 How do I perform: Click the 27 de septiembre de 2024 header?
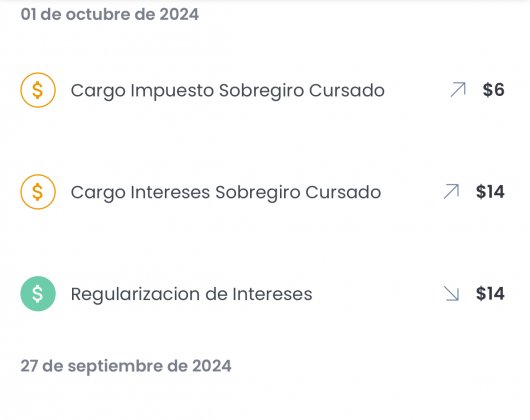(x=126, y=366)
